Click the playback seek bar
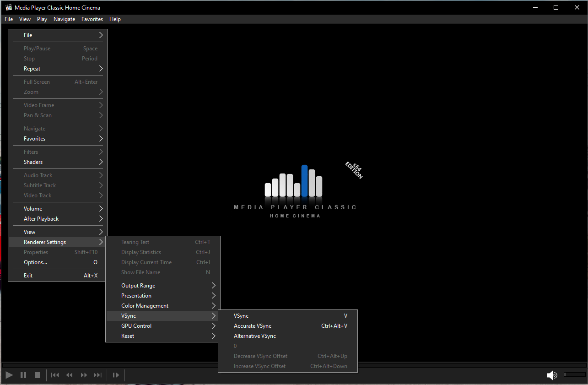Viewport: 588px width, 385px height. (294, 365)
